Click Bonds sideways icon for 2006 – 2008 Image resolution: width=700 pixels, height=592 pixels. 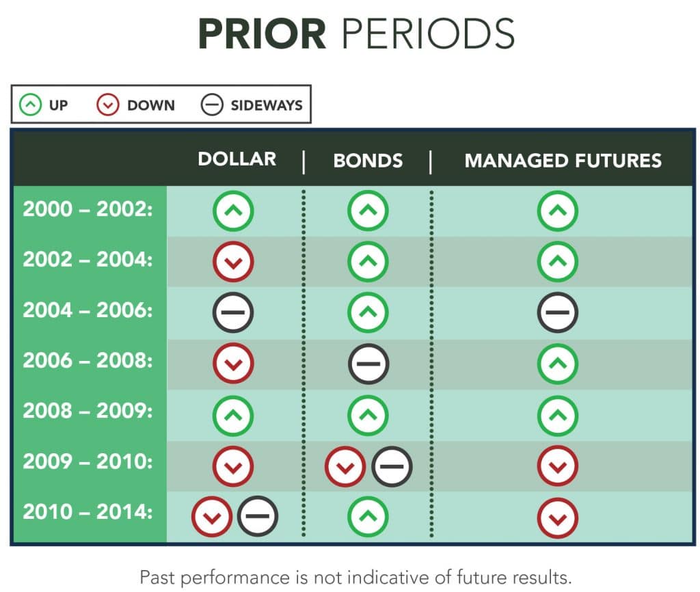tap(368, 364)
